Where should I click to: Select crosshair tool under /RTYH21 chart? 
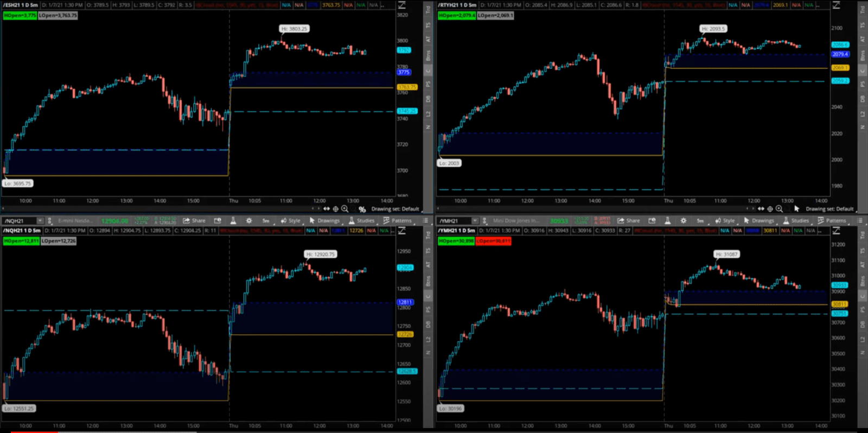click(x=770, y=209)
